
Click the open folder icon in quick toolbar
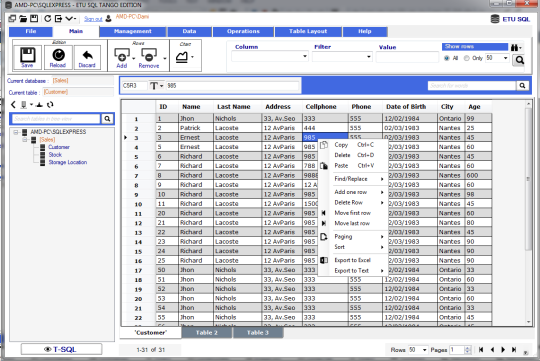[23, 19]
